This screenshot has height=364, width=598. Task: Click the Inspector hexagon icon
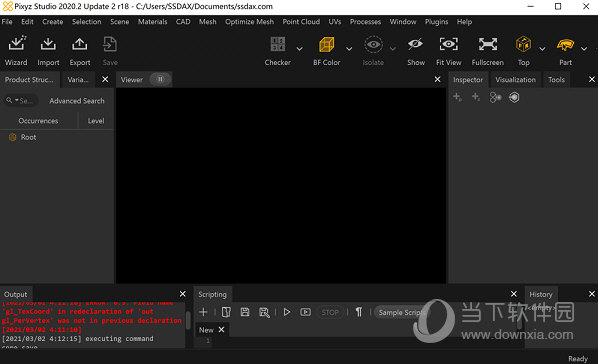coord(514,97)
